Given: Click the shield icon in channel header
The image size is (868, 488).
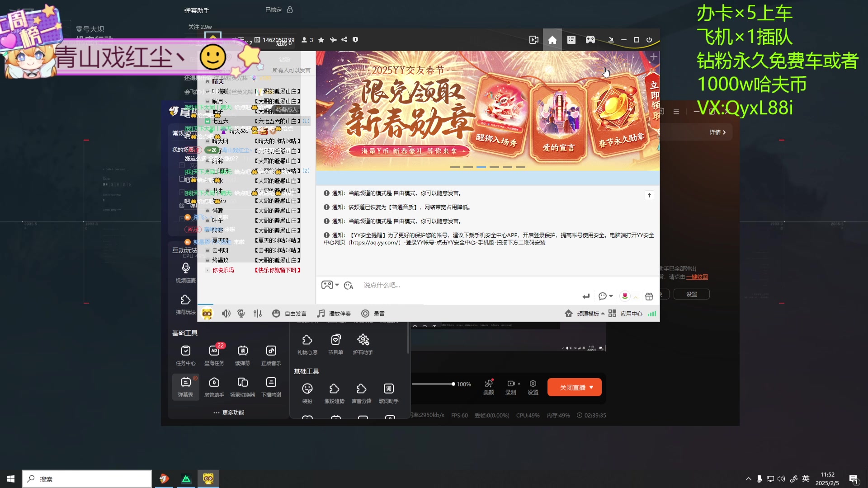Looking at the screenshot, I should [x=355, y=40].
